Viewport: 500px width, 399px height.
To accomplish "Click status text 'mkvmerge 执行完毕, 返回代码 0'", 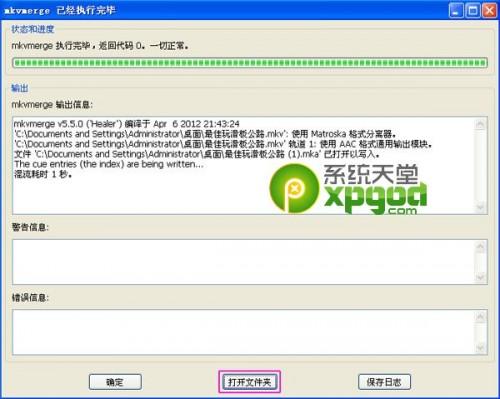I will click(100, 45).
